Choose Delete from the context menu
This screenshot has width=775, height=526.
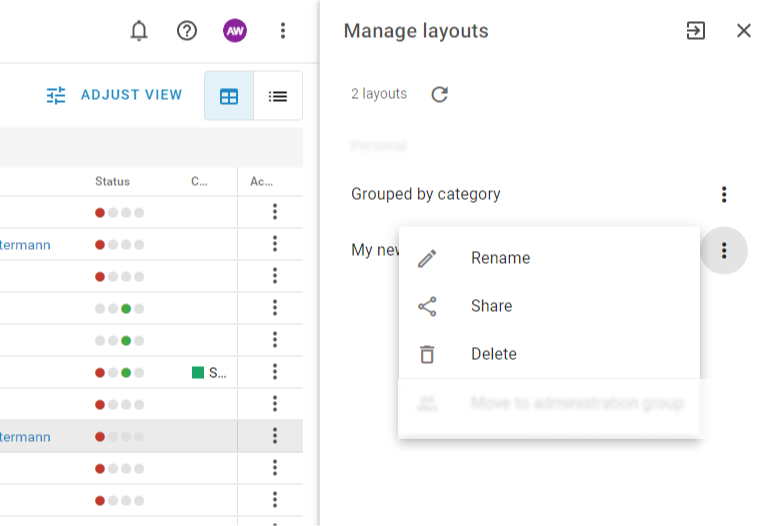pyautogui.click(x=493, y=354)
